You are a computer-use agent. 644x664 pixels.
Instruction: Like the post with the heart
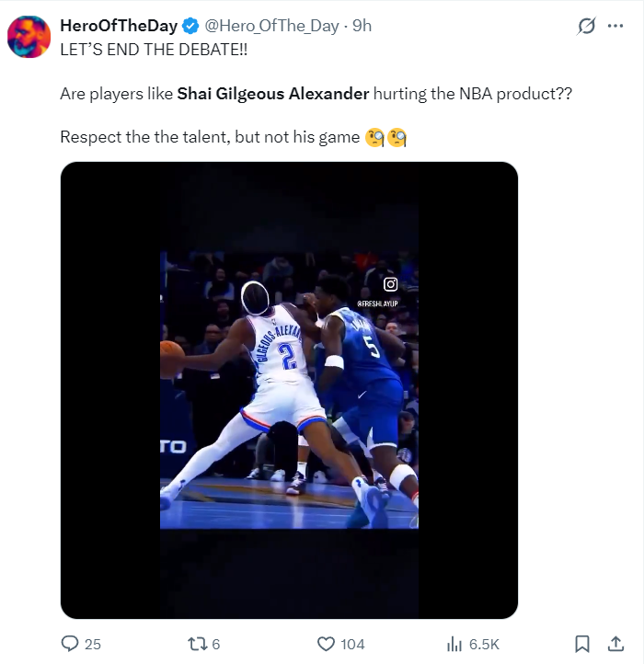[x=325, y=644]
